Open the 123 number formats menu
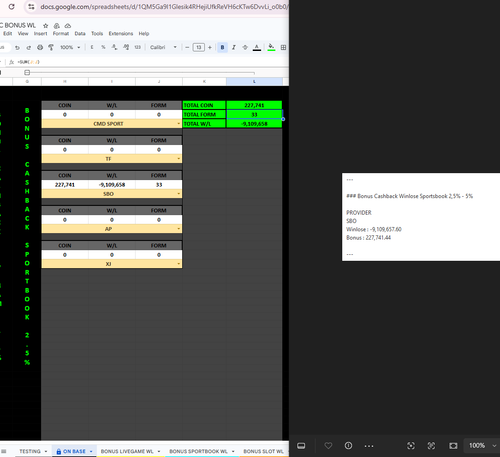The width and height of the screenshot is (500, 457). coord(137,48)
